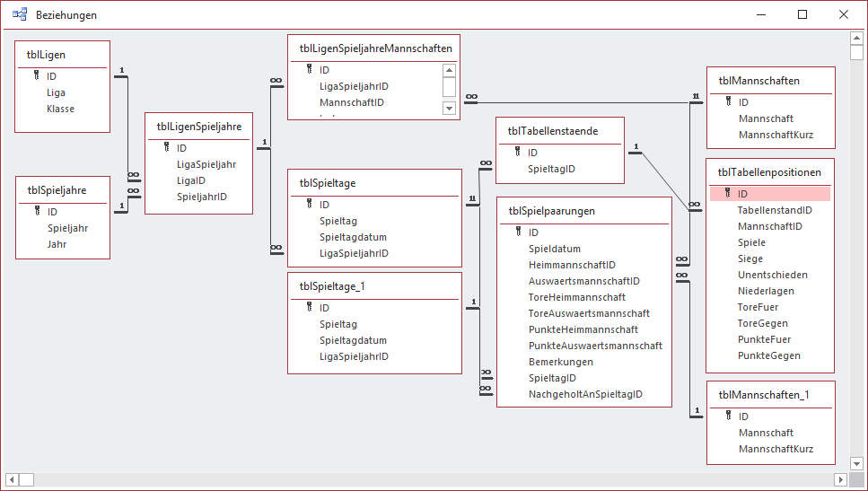Click the key icon in tblTabellenstaende
This screenshot has height=491, width=868.
518,153
